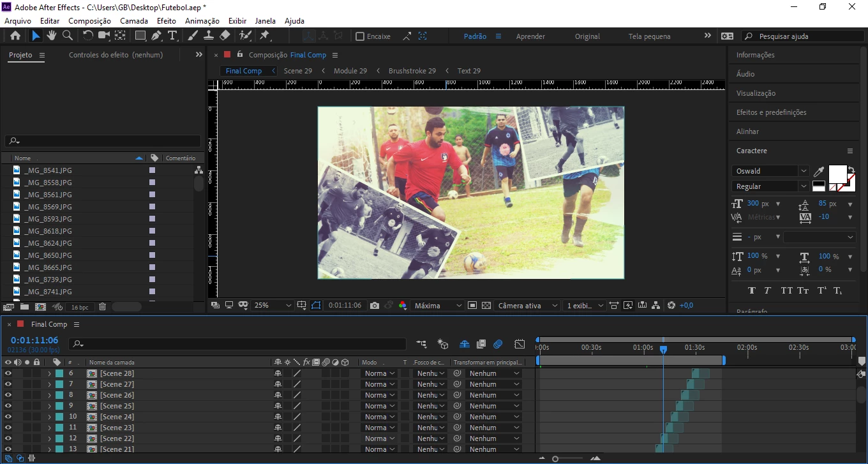The height and width of the screenshot is (464, 868).
Task: Toggle visibility of Scene 22 layer
Action: pyautogui.click(x=8, y=438)
